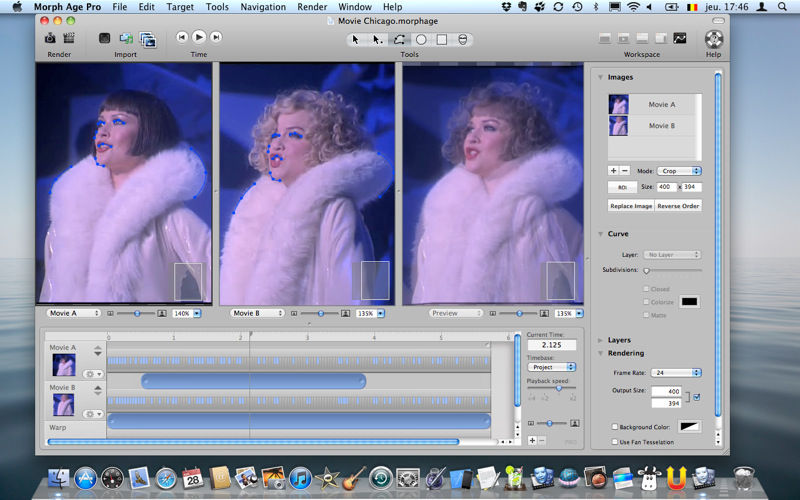The height and width of the screenshot is (500, 800).
Task: Click the camera render image icon
Action: coord(50,38)
